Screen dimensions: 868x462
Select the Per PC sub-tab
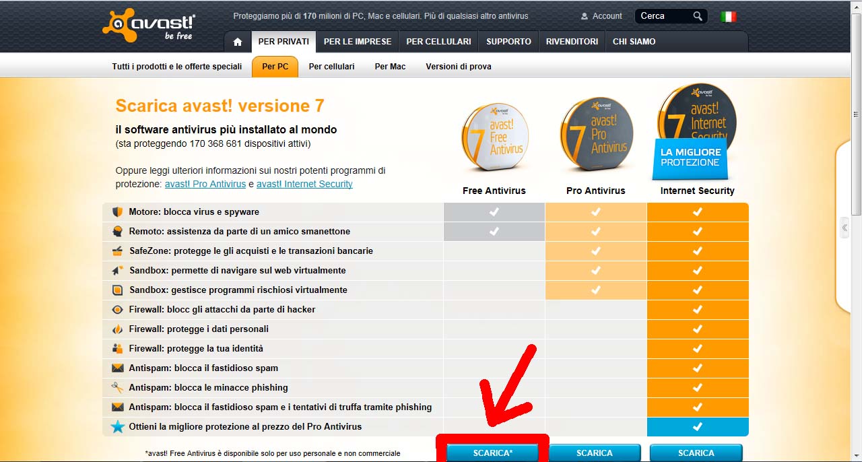click(275, 67)
